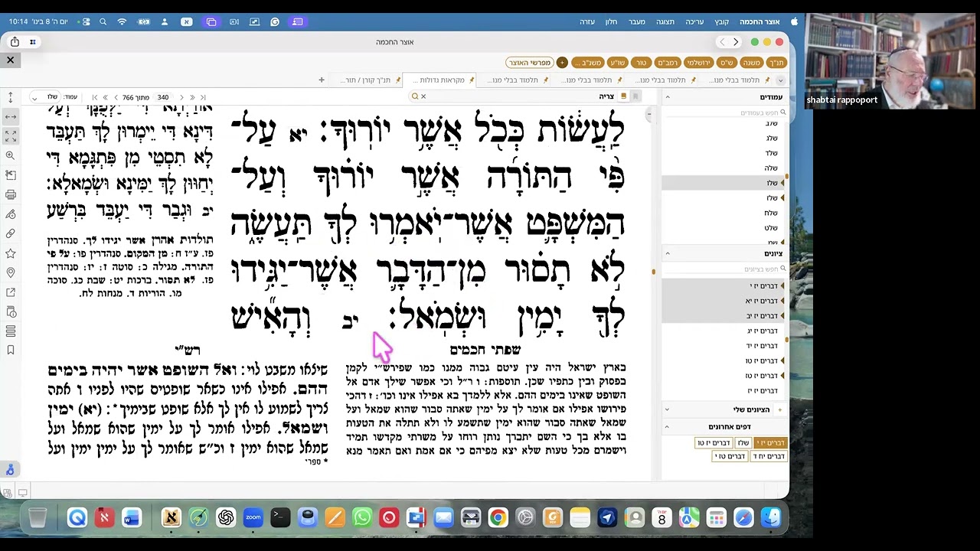The height and width of the screenshot is (551, 980).
Task: Click the recent page chip דברים טז י
Action: 730,456
